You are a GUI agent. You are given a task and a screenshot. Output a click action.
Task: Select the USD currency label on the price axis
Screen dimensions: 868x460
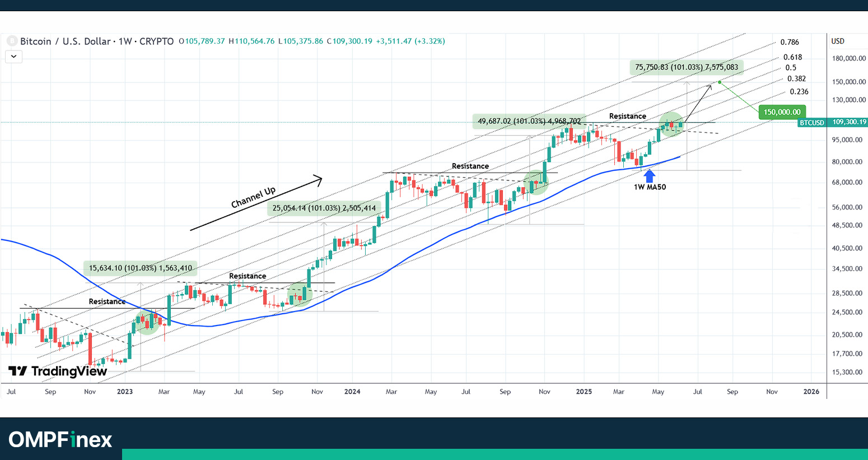point(838,41)
